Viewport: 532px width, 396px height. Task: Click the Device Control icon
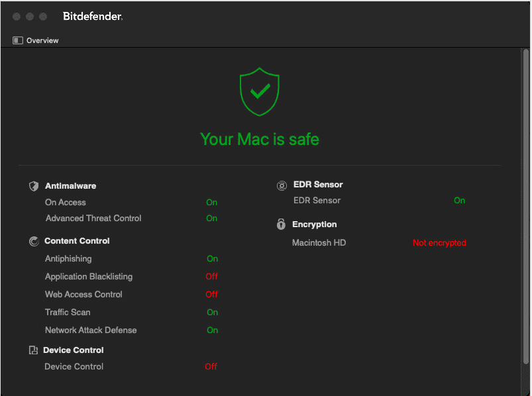tap(33, 350)
